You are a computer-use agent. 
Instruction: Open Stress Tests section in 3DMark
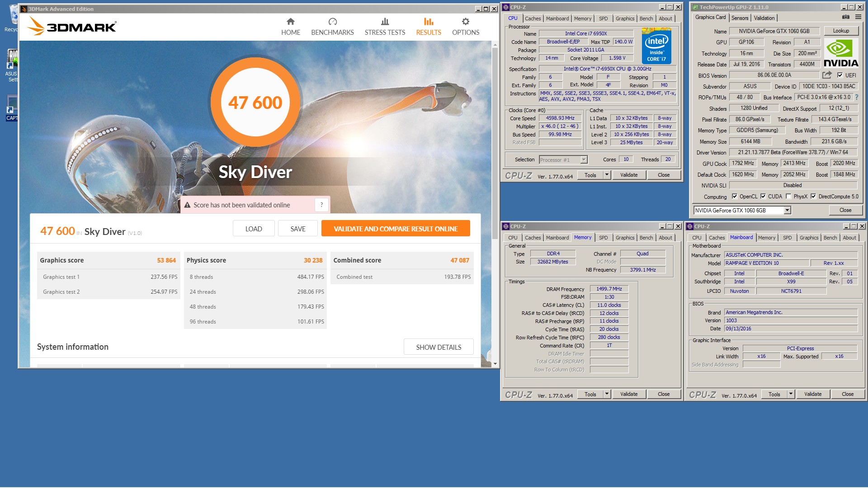[385, 27]
